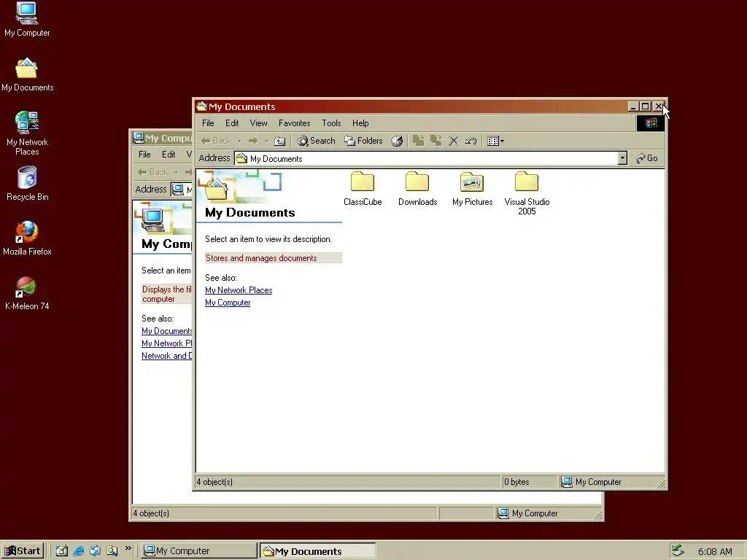Open the File menu in My Documents
This screenshot has width=747, height=560.
(x=208, y=123)
